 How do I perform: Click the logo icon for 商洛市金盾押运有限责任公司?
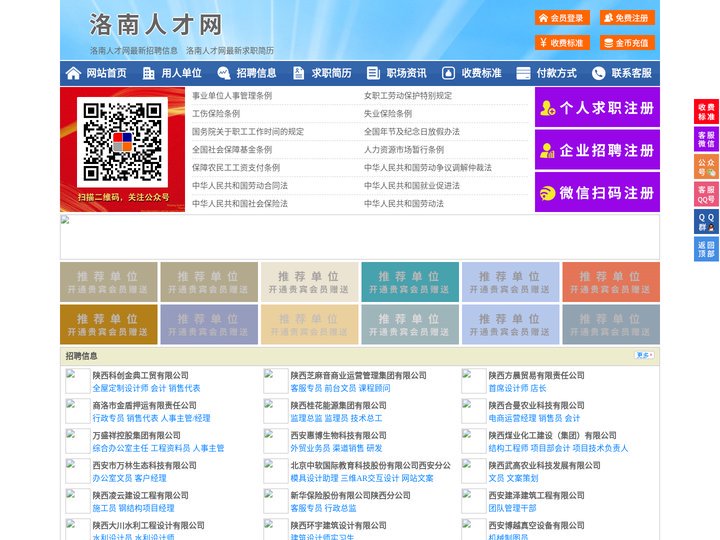(x=78, y=411)
